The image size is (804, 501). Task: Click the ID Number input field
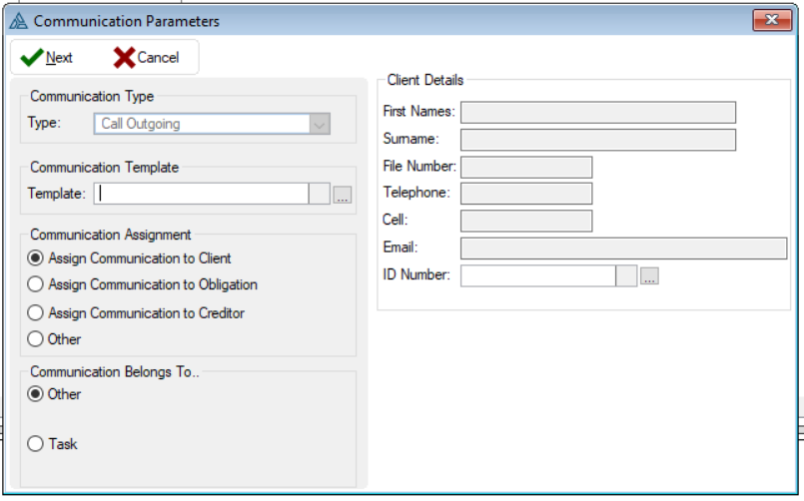538,276
